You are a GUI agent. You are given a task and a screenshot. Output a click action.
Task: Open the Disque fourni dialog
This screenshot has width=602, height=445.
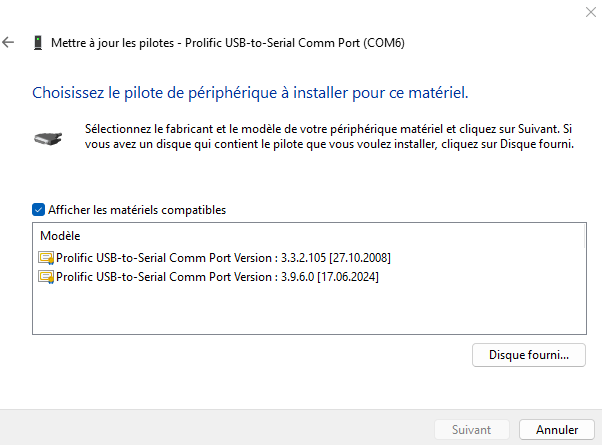click(x=529, y=355)
